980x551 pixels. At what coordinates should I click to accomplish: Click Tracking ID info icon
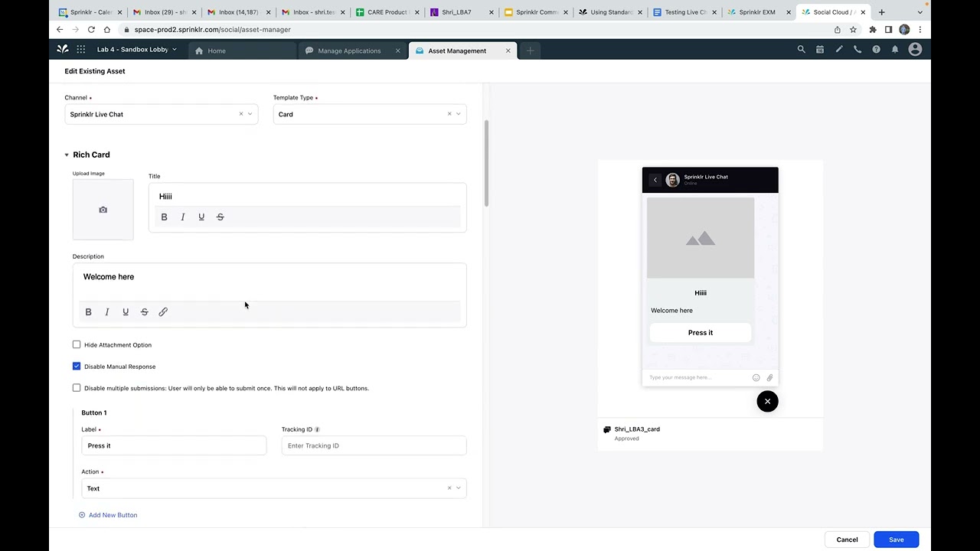317,430
